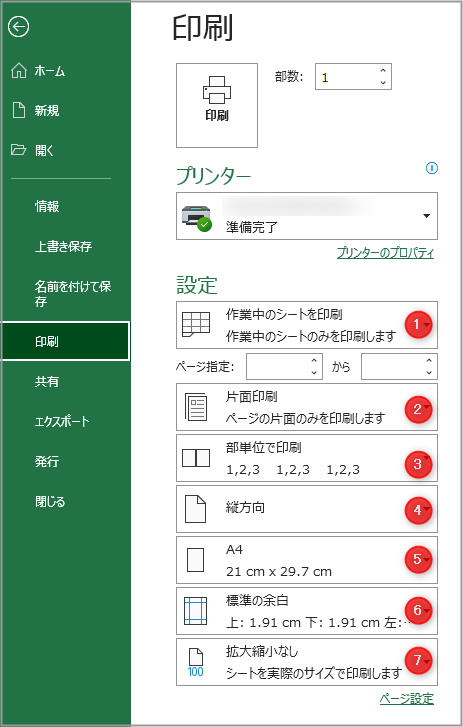Click the sheet grid icon for 作業中のシート
463x727 pixels.
[196, 324]
